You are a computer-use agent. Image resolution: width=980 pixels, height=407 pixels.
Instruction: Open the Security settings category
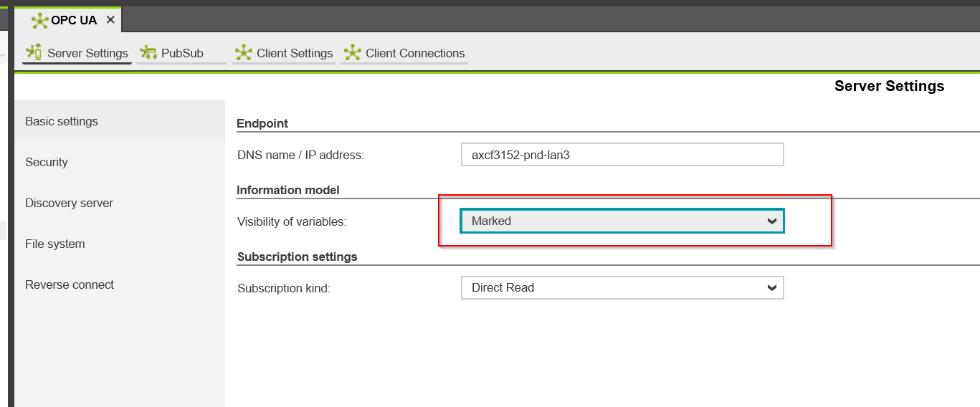[120, 162]
